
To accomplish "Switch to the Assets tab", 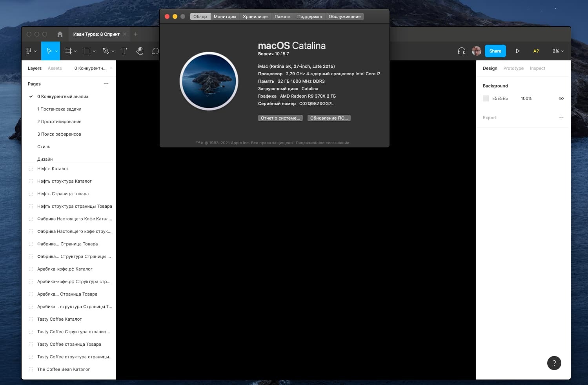I will coord(55,68).
